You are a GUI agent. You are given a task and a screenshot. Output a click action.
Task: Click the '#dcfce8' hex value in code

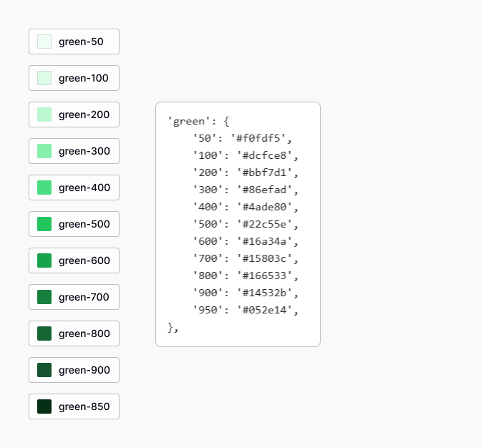pos(266,155)
